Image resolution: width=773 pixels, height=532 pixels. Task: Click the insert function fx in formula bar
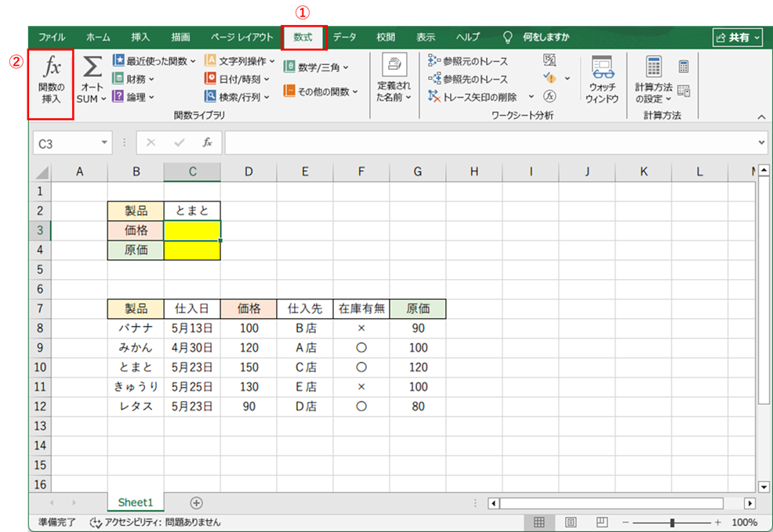[x=207, y=143]
